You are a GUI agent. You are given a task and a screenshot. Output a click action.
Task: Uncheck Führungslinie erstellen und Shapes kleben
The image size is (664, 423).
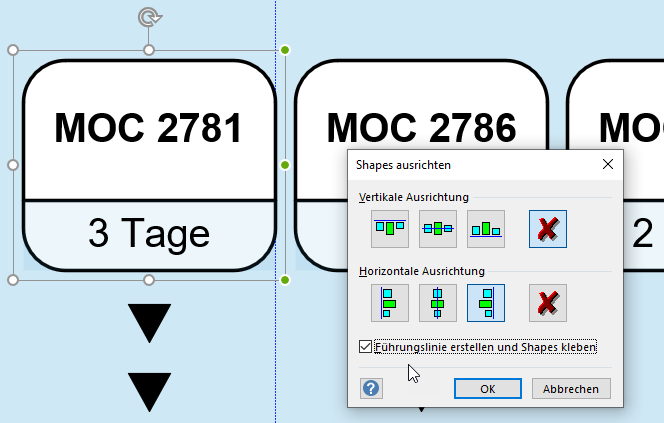click(365, 347)
